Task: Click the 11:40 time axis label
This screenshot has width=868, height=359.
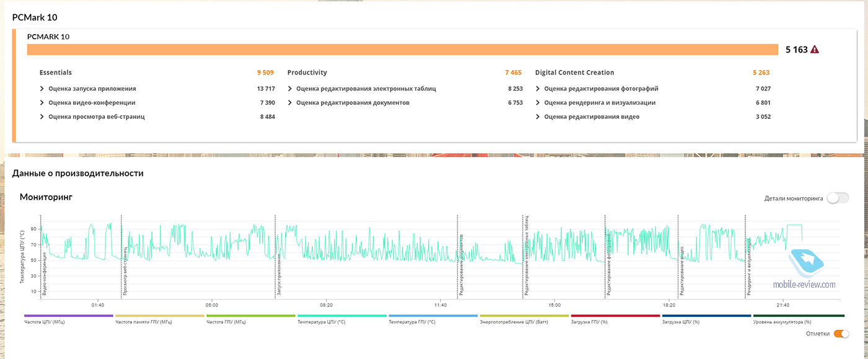Action: click(x=440, y=305)
